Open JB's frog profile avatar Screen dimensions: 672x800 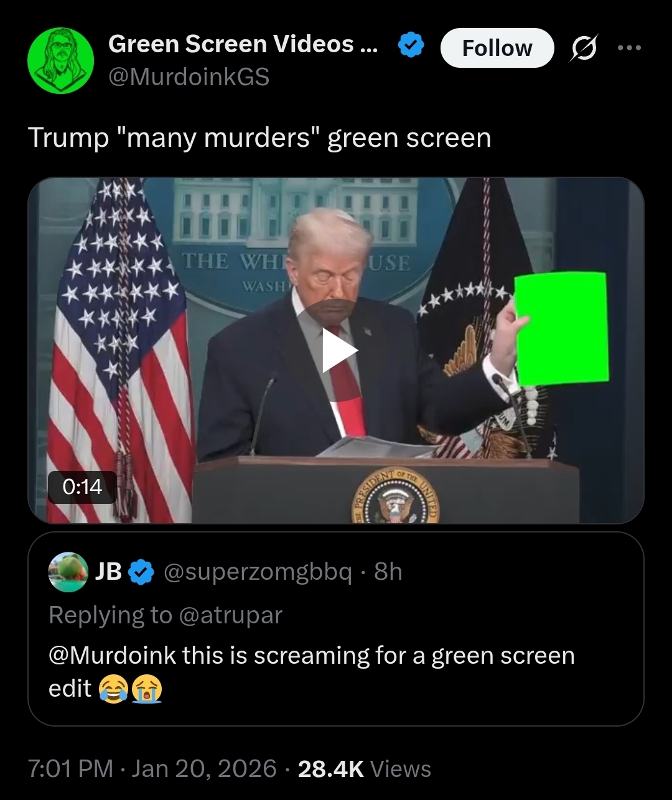pos(68,572)
